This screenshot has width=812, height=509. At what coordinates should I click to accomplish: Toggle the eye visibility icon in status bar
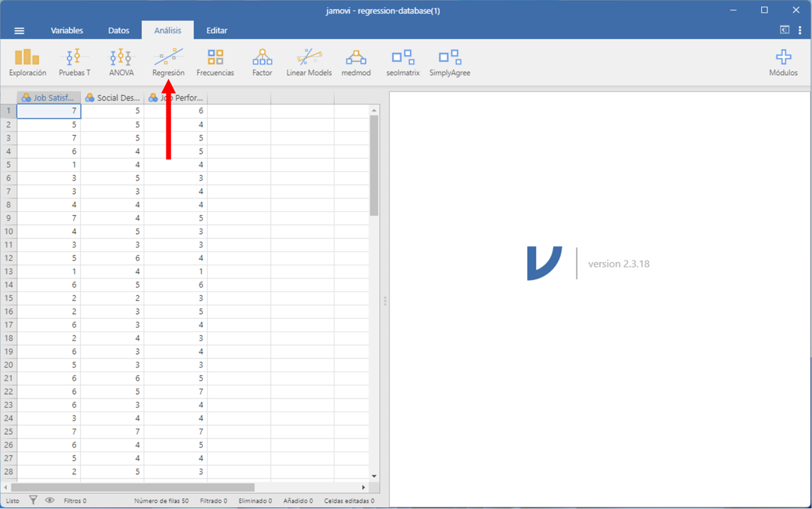coord(50,501)
